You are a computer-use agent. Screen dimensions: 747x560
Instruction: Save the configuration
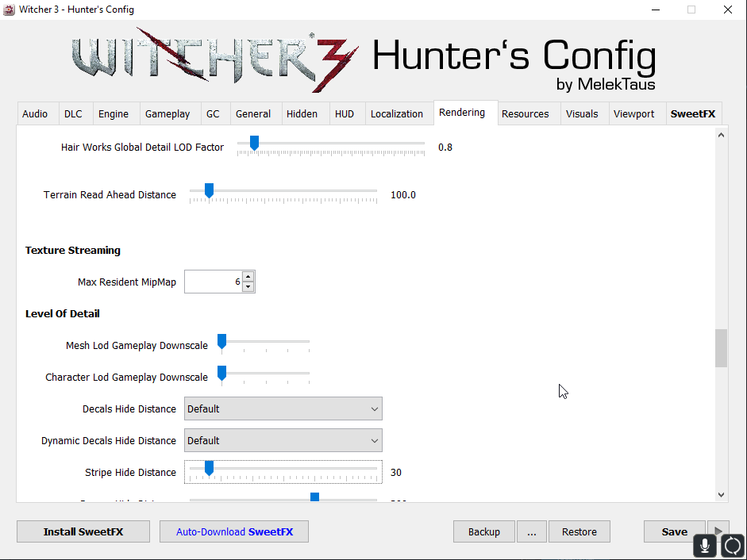tap(675, 531)
